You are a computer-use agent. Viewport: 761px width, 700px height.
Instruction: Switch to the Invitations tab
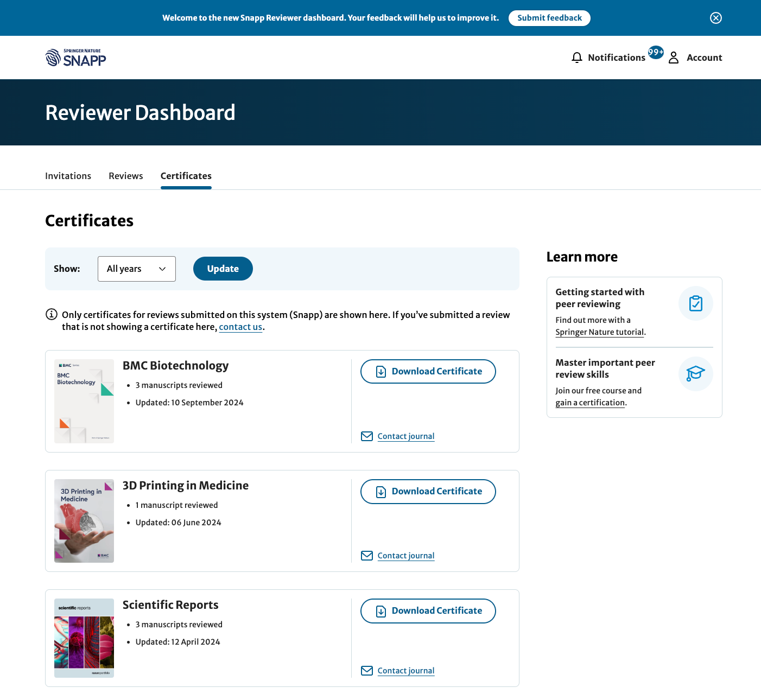point(68,176)
